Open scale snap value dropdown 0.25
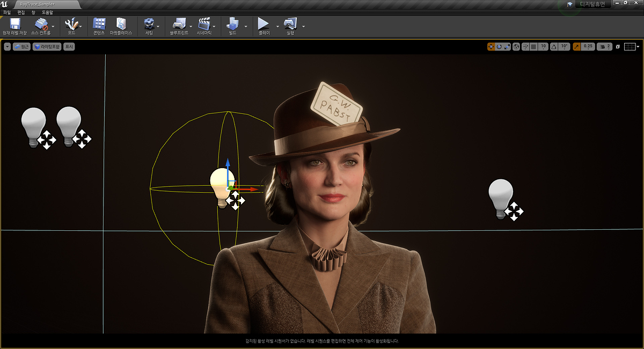 pos(588,47)
